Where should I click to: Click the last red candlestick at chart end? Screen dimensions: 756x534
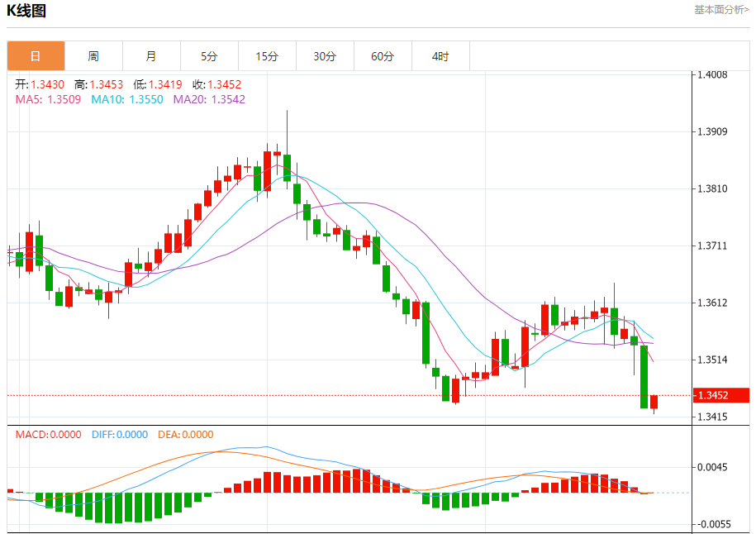pos(654,403)
